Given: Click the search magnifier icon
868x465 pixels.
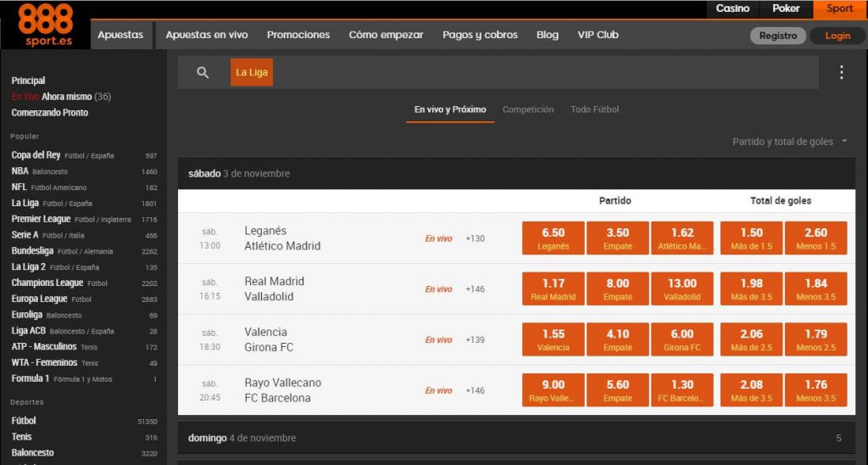Looking at the screenshot, I should (x=203, y=73).
